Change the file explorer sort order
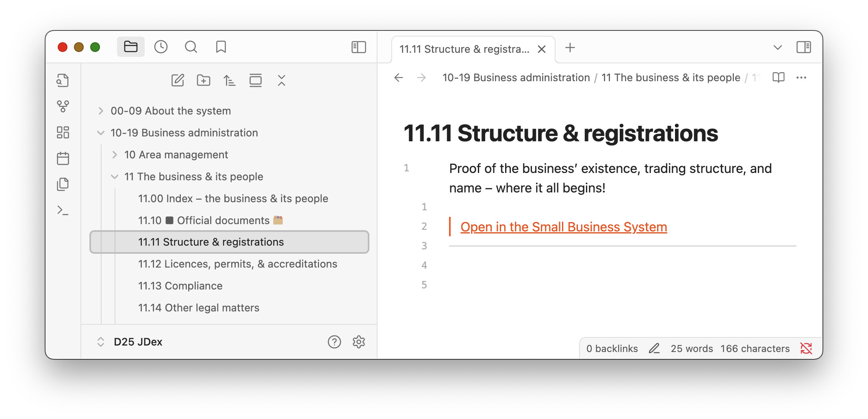Viewport: 868px width, 419px height. tap(230, 80)
